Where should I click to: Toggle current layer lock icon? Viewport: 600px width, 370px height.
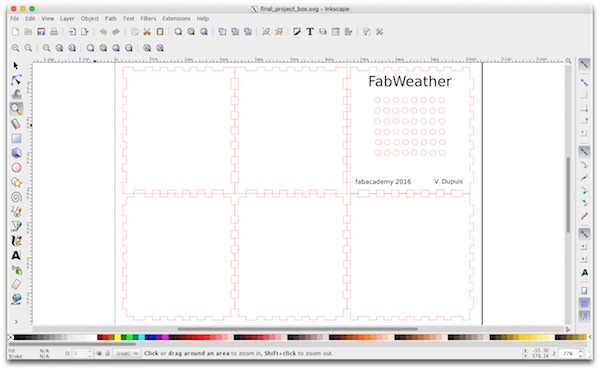(108, 354)
